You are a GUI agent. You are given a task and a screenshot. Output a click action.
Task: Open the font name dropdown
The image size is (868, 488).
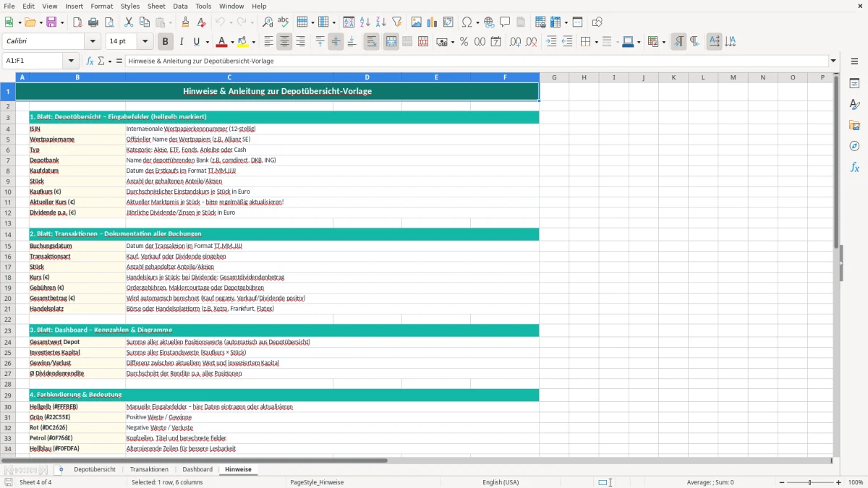[92, 42]
